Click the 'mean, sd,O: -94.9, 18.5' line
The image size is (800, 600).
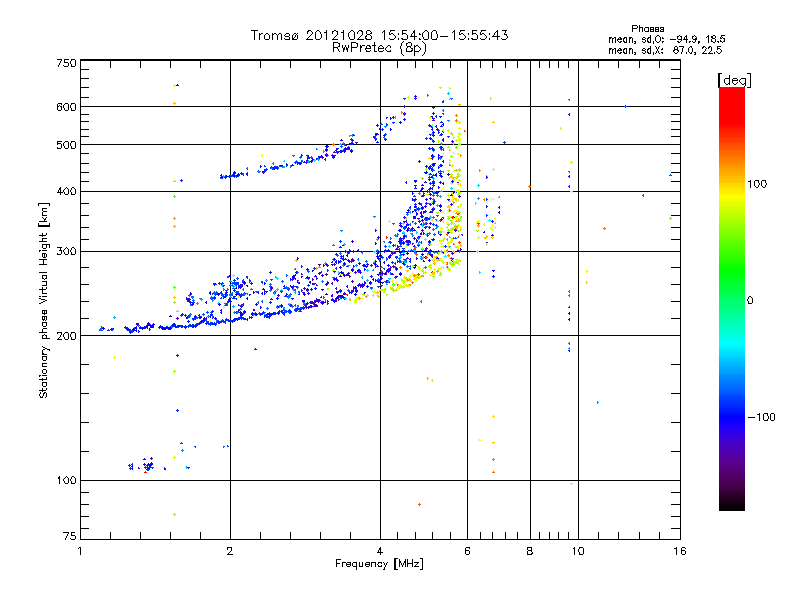point(666,39)
